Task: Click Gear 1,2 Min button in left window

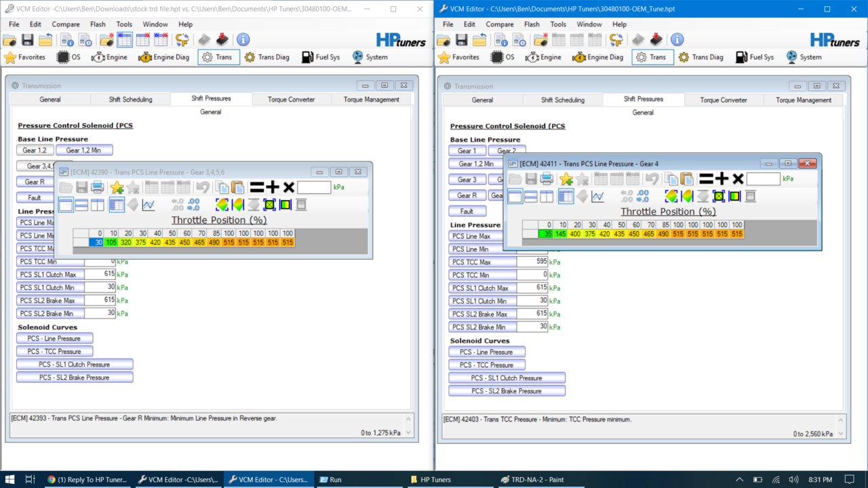Action: [x=85, y=150]
